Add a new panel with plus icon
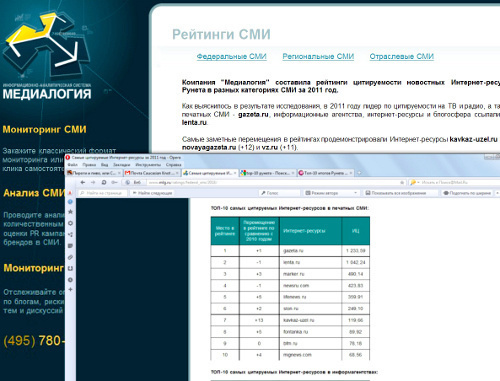This screenshot has height=381, width=500. 70,289
